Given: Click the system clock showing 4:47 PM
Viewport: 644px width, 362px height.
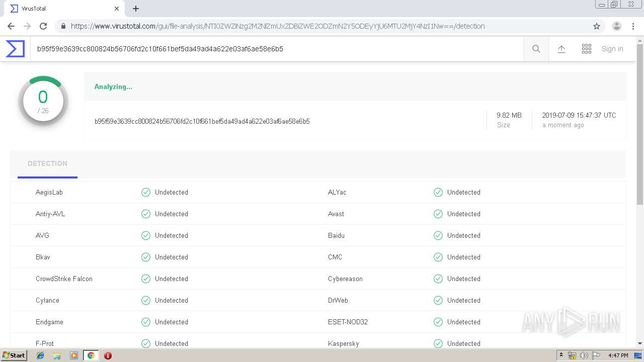Looking at the screenshot, I should (x=618, y=355).
